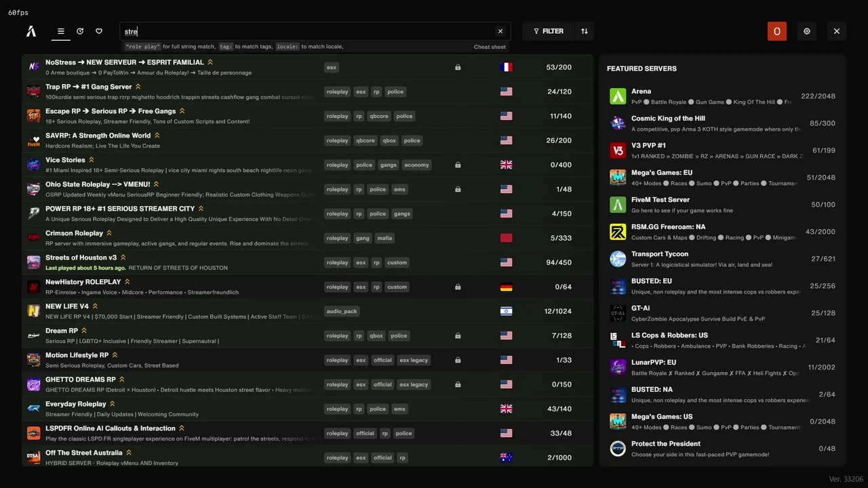Image resolution: width=868 pixels, height=488 pixels.
Task: Click the Escape RP server icon
Action: (x=33, y=116)
